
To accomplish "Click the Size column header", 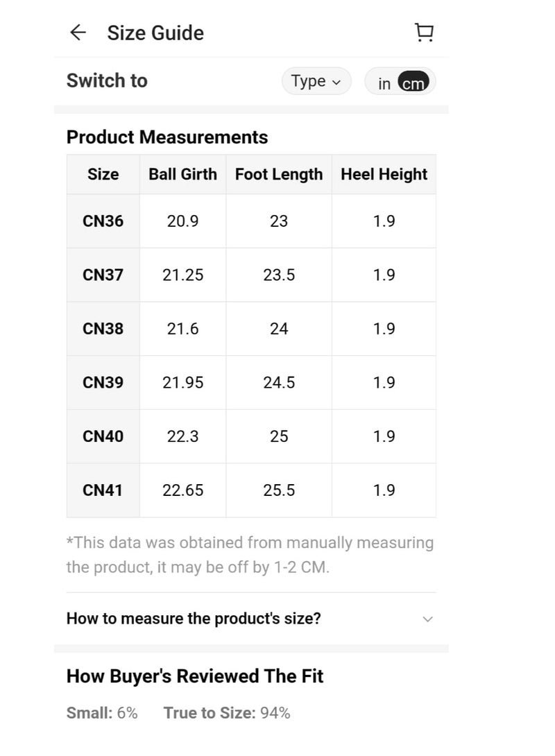I will pyautogui.click(x=103, y=174).
